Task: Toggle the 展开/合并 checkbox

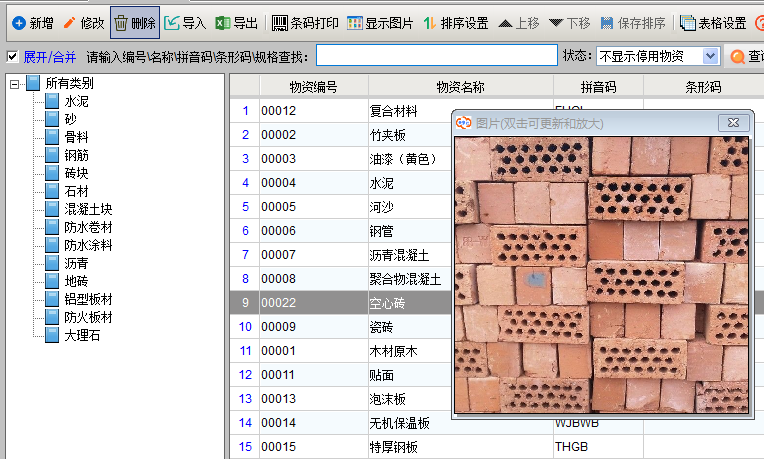Action: coord(12,57)
